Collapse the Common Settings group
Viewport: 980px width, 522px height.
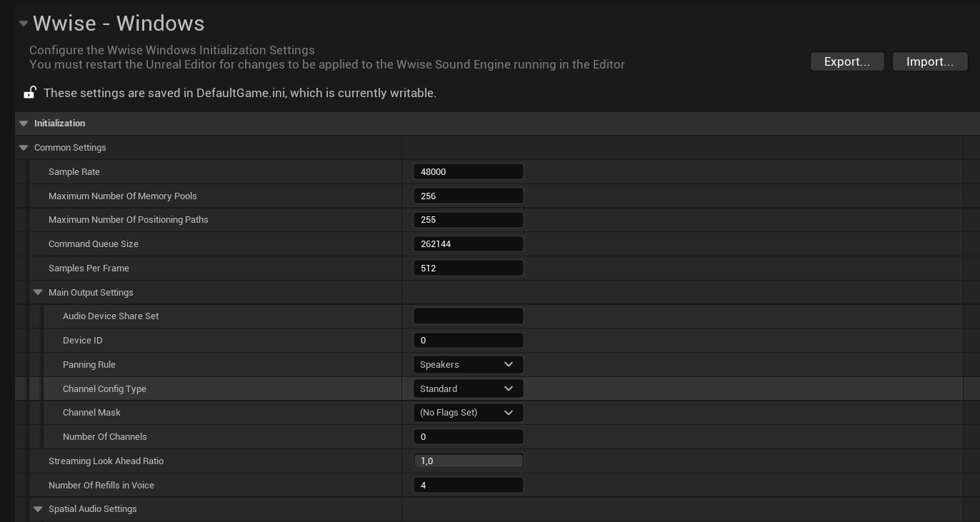(24, 148)
